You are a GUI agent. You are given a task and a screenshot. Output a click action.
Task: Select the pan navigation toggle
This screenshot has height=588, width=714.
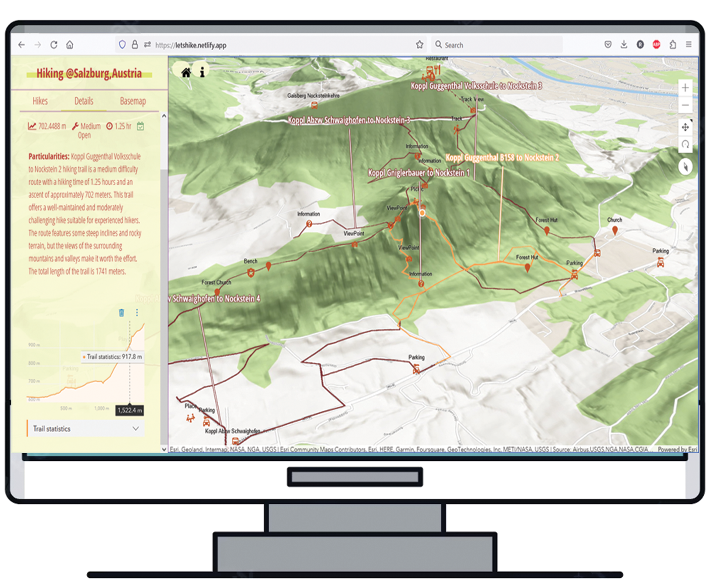click(x=685, y=127)
